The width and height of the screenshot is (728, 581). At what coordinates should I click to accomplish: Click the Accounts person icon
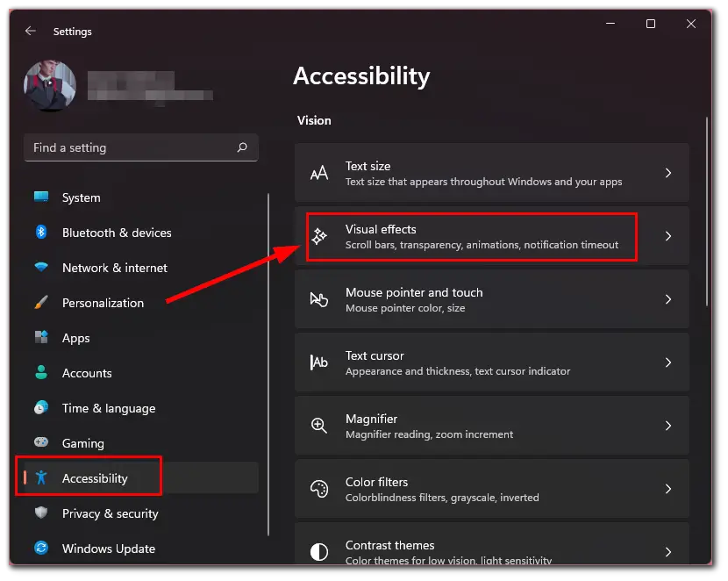click(41, 372)
